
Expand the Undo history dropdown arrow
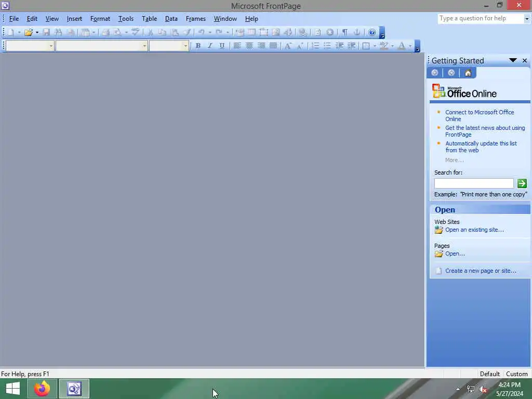210,32
